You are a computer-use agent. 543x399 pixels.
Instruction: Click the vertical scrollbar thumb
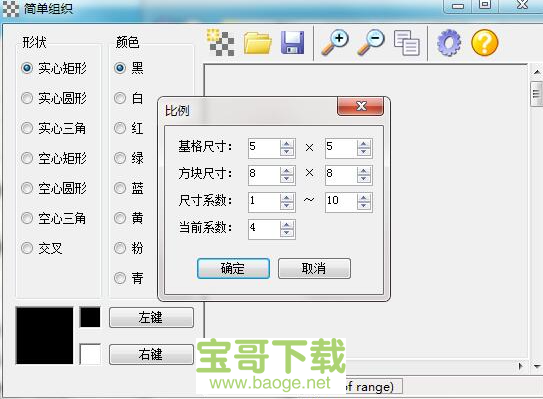[x=536, y=94]
